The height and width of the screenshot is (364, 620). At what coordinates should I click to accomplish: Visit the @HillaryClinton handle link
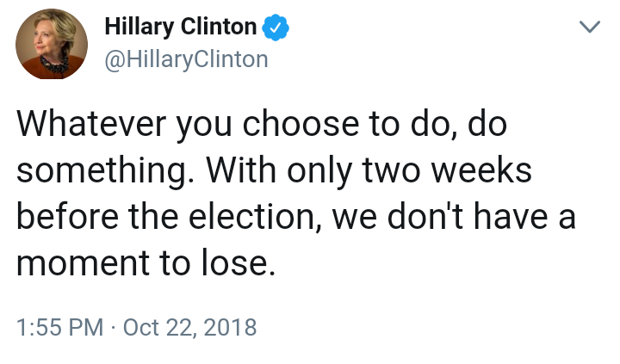tap(186, 59)
